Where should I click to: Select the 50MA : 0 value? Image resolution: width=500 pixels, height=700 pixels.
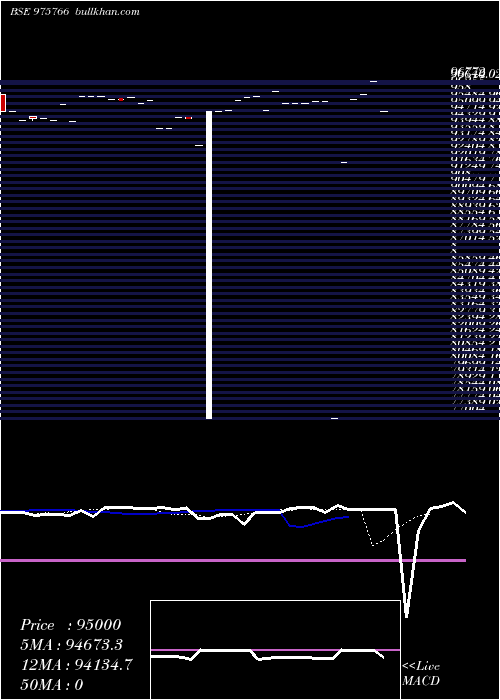pyautogui.click(x=52, y=685)
